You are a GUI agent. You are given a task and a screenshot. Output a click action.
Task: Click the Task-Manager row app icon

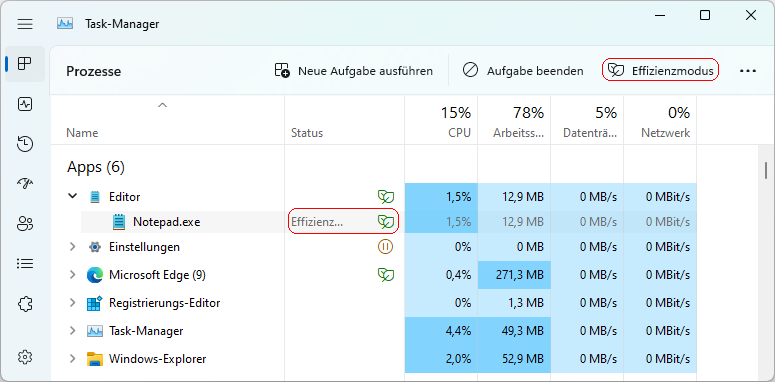[94, 331]
